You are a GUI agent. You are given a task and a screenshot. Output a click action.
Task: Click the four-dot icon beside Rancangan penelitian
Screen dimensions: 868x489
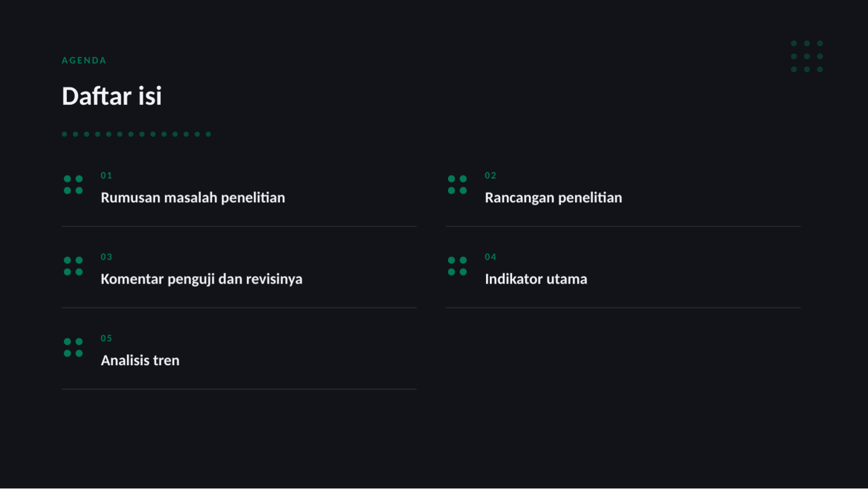(x=457, y=185)
